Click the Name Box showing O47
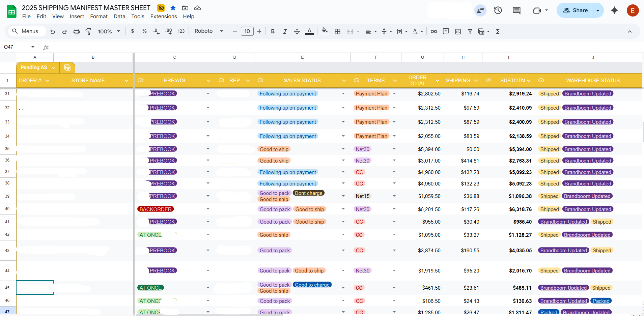 (x=19, y=47)
